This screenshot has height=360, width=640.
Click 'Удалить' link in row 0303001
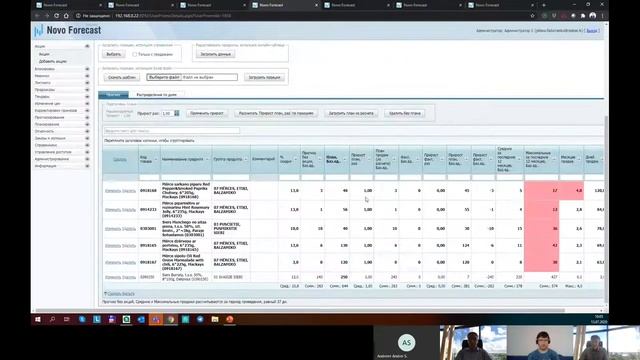129,229
